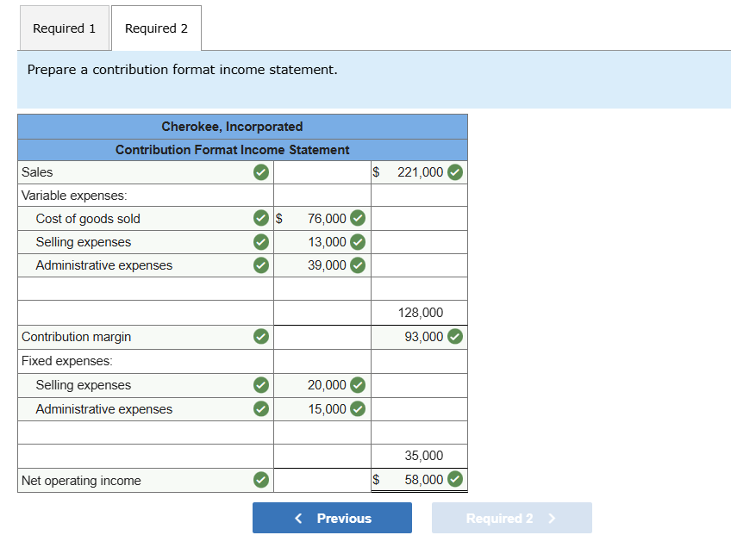The image size is (731, 560).
Task: Click the checkmark after the Net operating income label
Action: [260, 480]
